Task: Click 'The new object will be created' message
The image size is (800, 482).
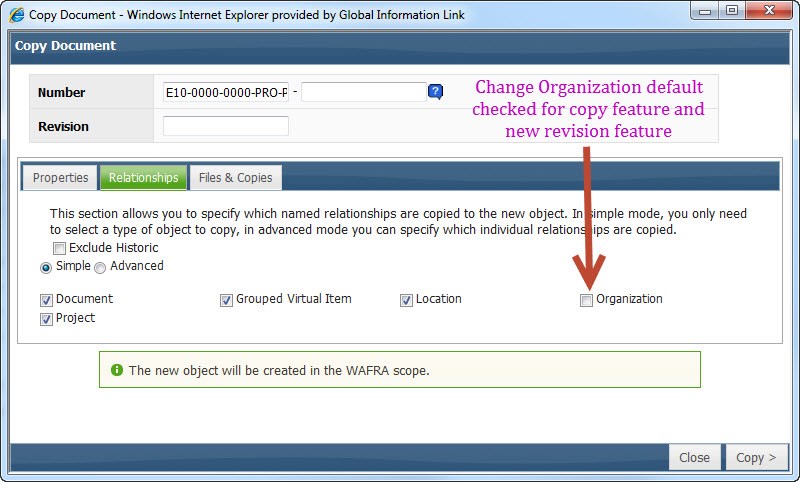Action: [279, 370]
